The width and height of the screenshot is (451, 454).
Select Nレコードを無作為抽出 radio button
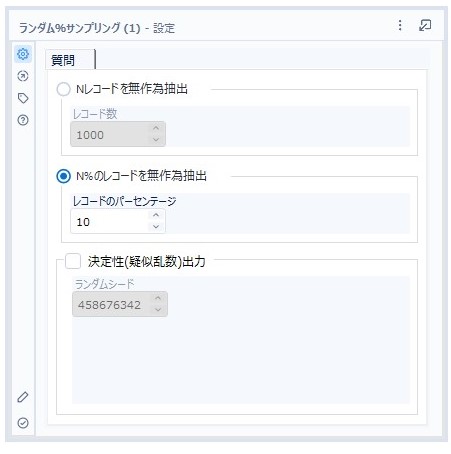tap(63, 89)
